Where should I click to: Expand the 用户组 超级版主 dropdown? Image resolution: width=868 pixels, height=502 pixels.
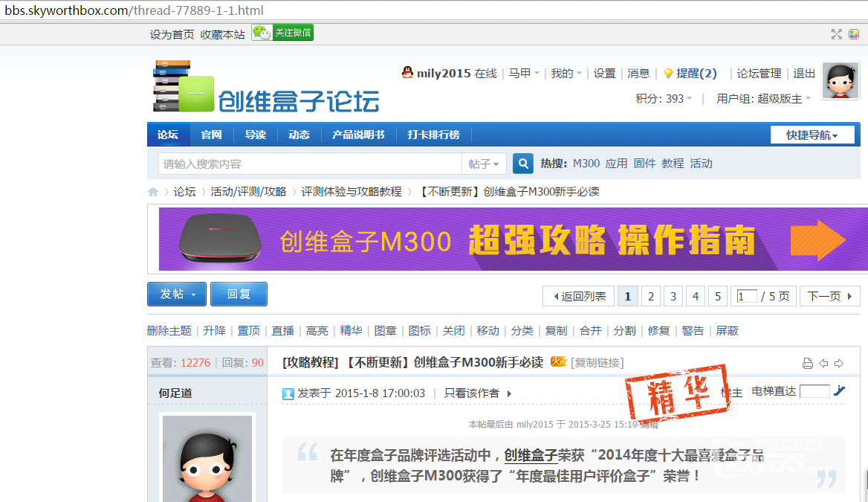pos(763,99)
